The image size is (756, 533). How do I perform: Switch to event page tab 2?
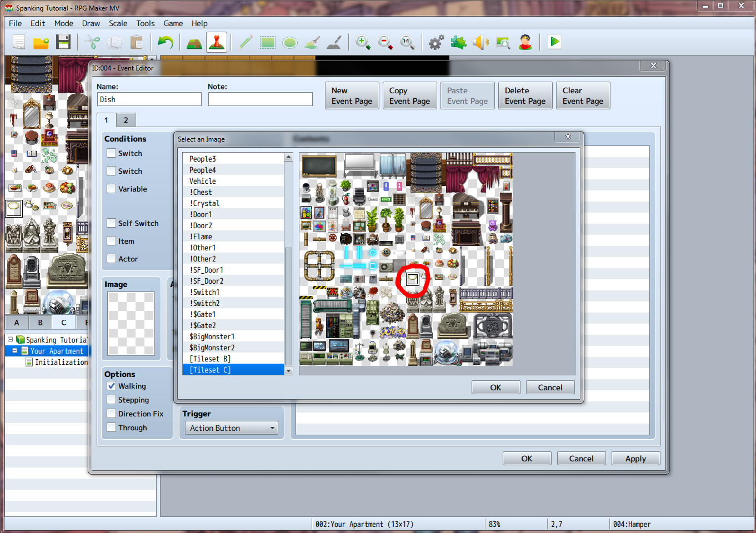[126, 120]
